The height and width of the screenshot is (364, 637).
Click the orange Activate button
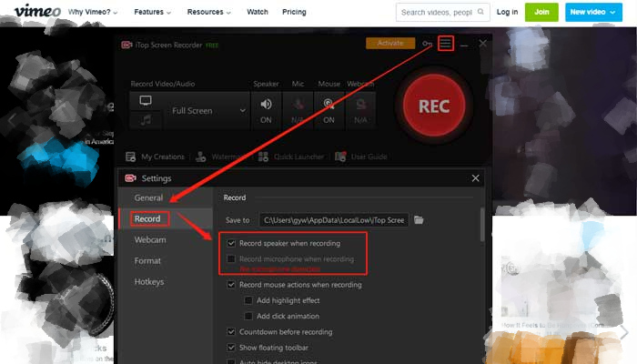[390, 44]
